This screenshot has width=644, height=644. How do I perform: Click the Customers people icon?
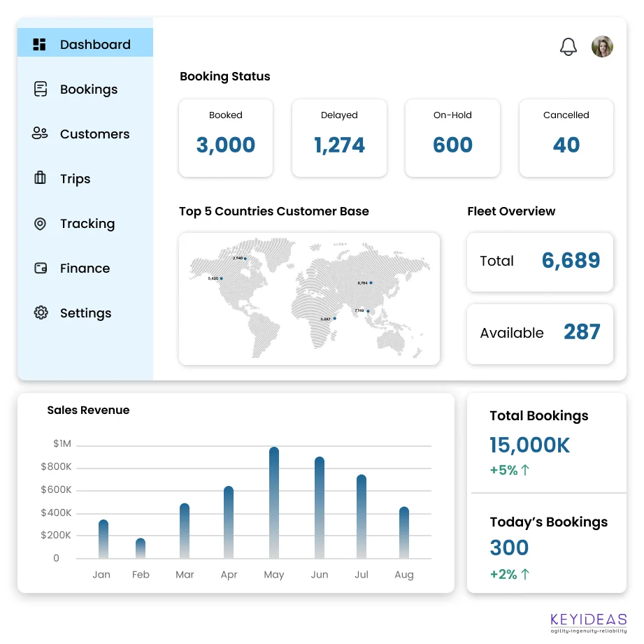pyautogui.click(x=40, y=134)
